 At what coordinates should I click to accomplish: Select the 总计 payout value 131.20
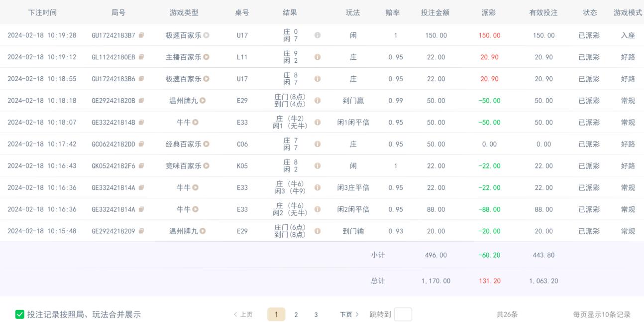pyautogui.click(x=489, y=281)
